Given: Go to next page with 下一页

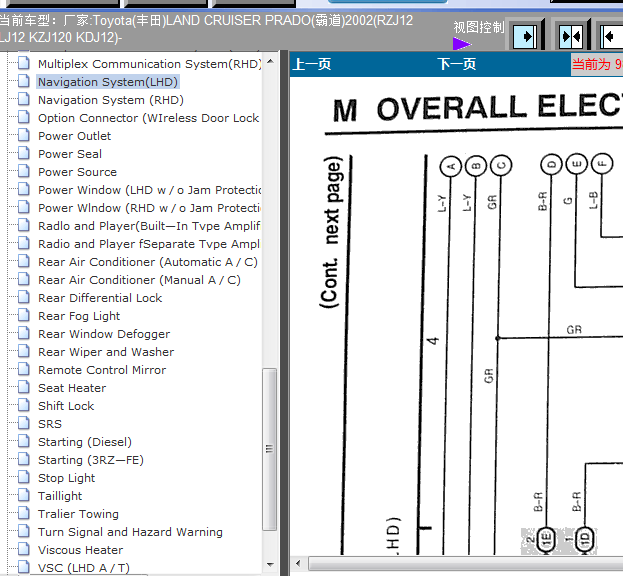Looking at the screenshot, I should click(457, 64).
